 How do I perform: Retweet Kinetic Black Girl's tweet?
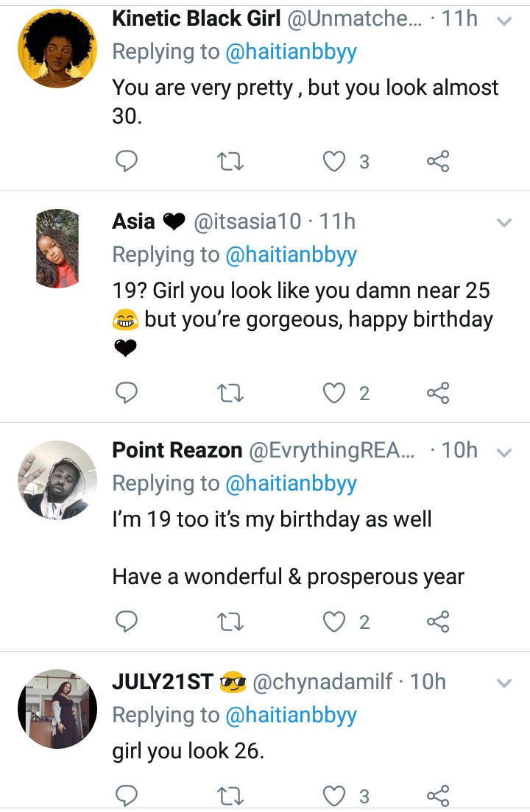pos(231,161)
